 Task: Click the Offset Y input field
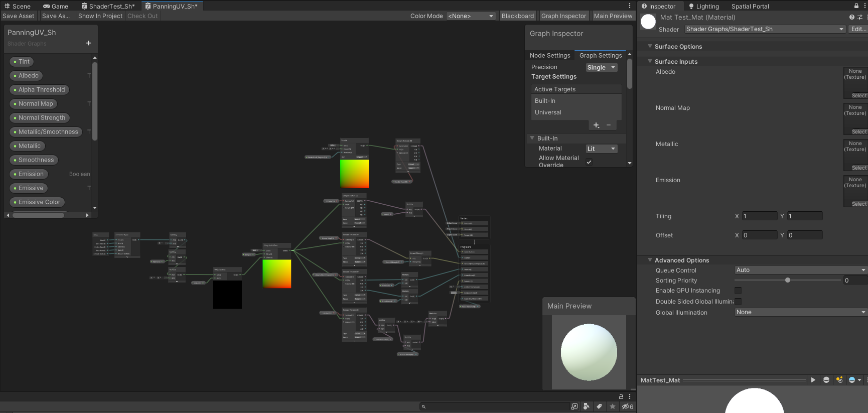click(x=805, y=235)
